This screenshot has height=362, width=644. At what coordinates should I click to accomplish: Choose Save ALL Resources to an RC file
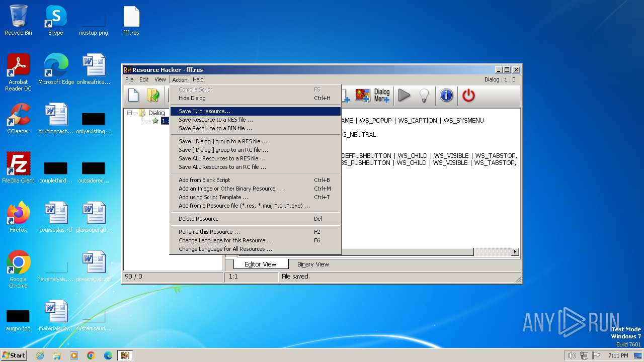tap(256, 167)
